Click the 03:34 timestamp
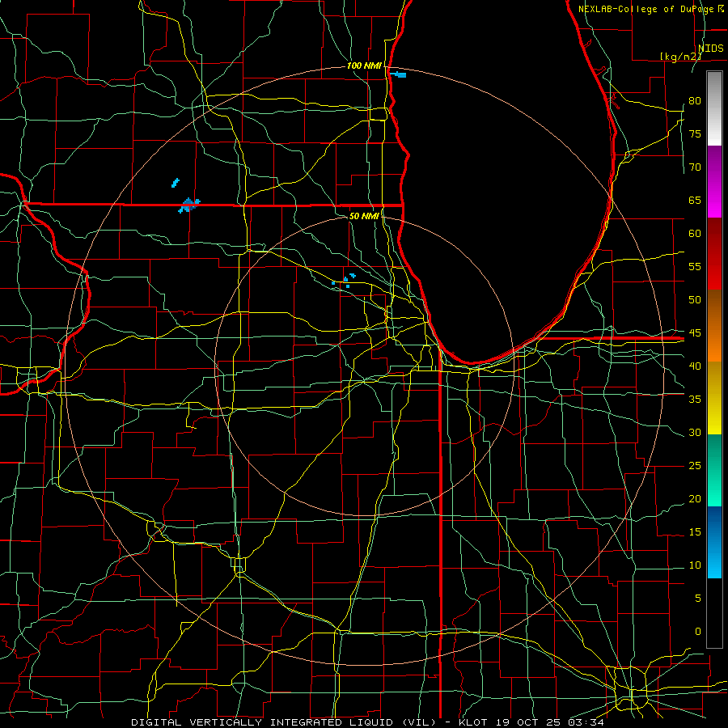 587,722
